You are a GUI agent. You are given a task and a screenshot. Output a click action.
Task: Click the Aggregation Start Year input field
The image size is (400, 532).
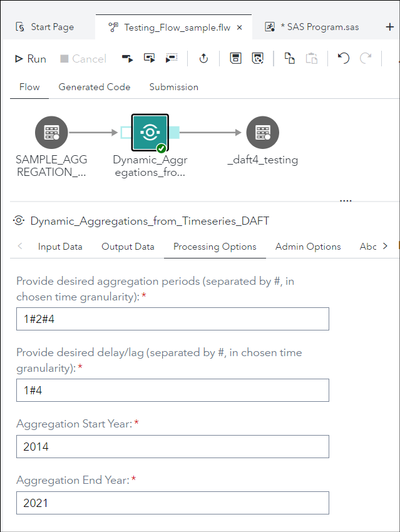coord(172,447)
